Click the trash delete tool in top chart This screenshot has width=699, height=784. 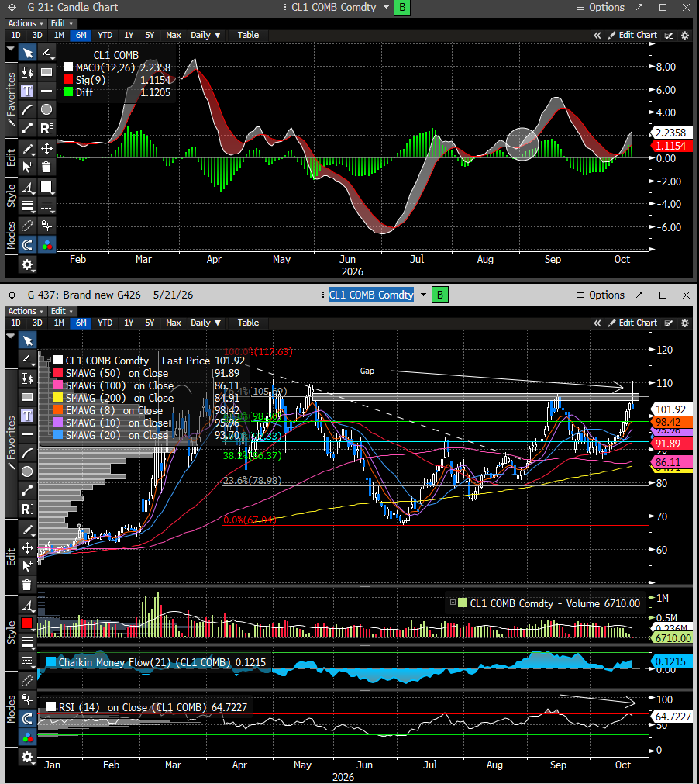[46, 167]
